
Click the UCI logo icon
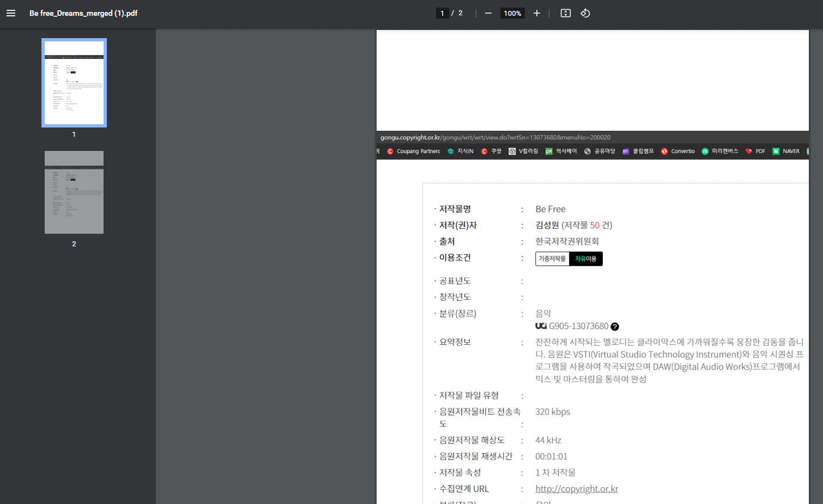pos(541,326)
